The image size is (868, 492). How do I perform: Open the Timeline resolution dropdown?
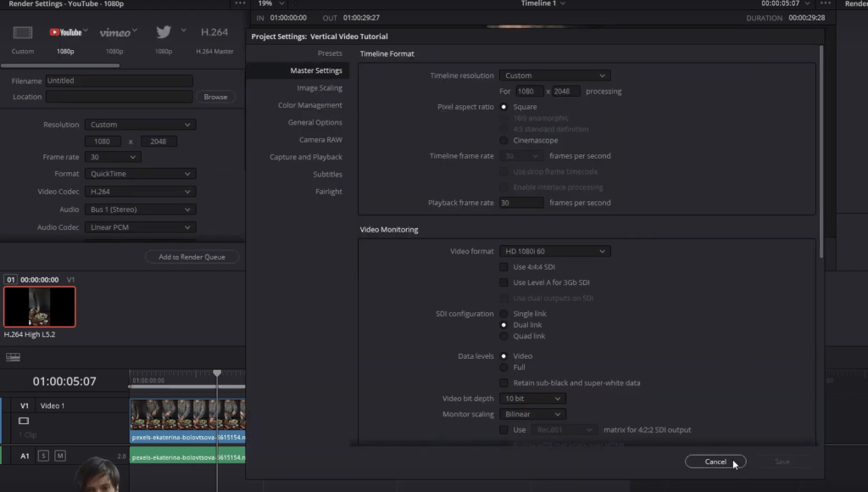554,76
